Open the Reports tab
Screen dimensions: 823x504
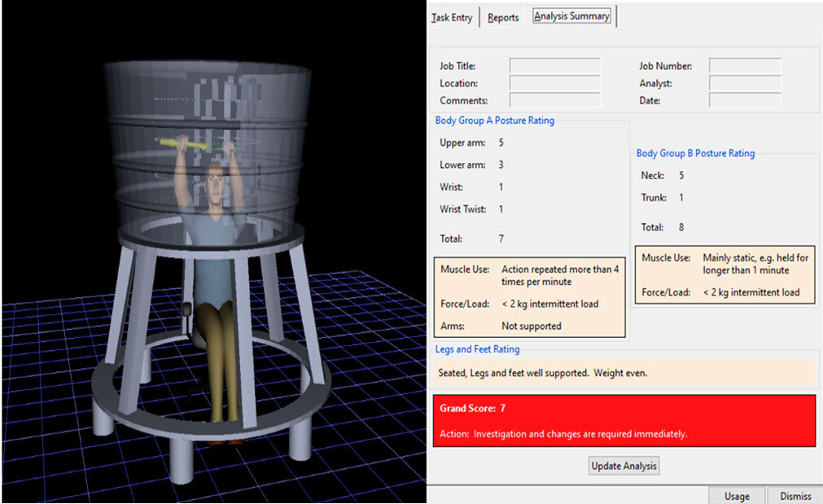coord(503,17)
